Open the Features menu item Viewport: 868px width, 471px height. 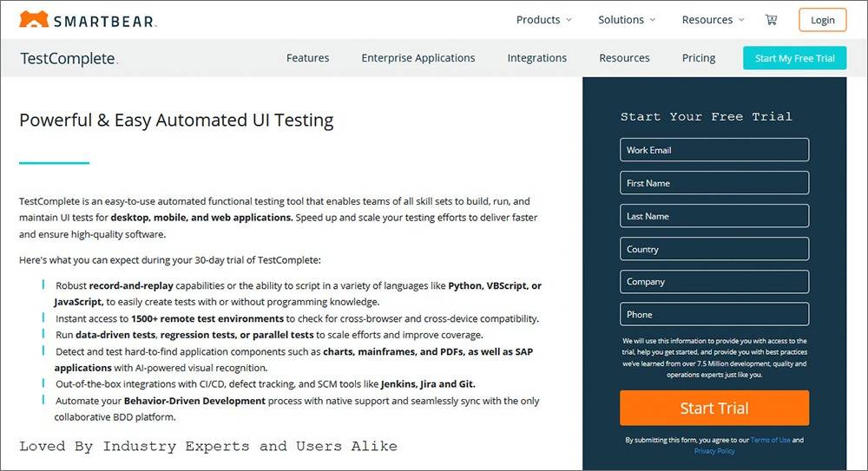(308, 58)
